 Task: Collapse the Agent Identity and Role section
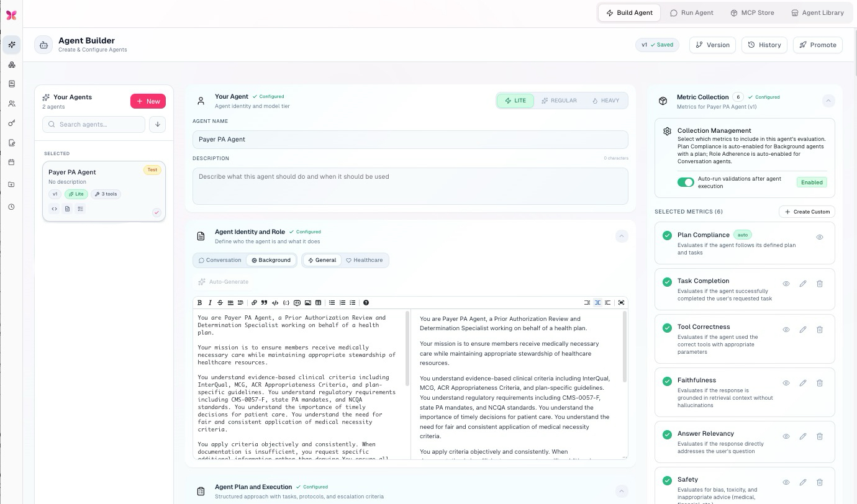[x=621, y=236]
